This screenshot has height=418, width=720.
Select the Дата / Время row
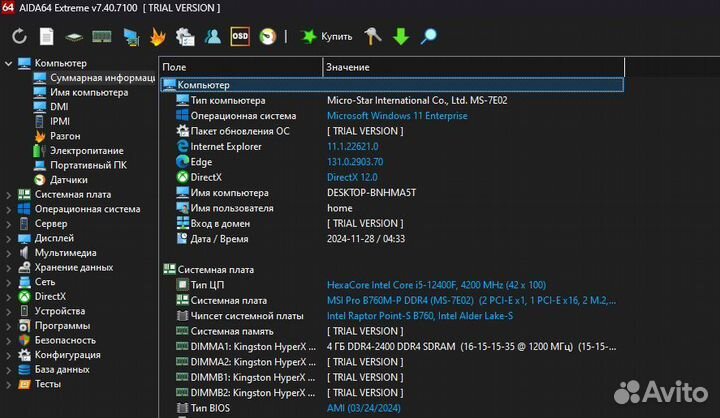click(x=392, y=239)
